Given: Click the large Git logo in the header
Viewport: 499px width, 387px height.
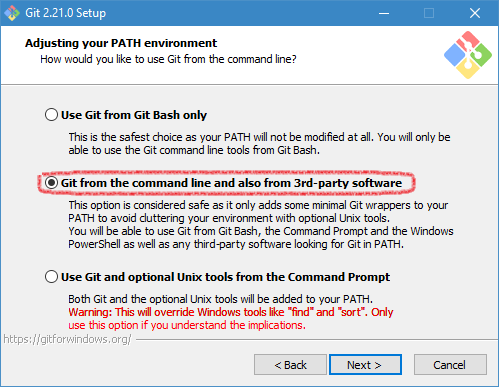Looking at the screenshot, I should [x=467, y=55].
